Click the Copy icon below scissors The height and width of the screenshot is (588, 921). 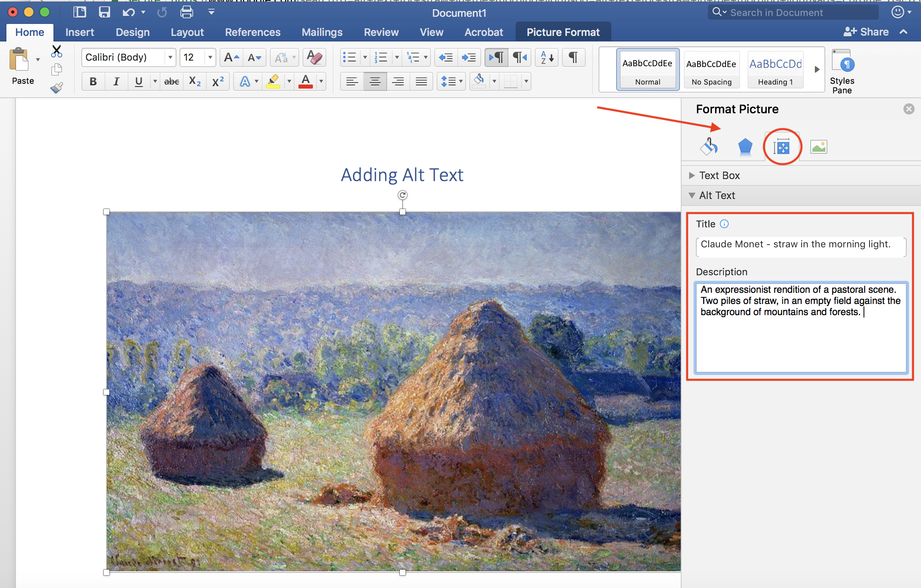click(x=57, y=70)
